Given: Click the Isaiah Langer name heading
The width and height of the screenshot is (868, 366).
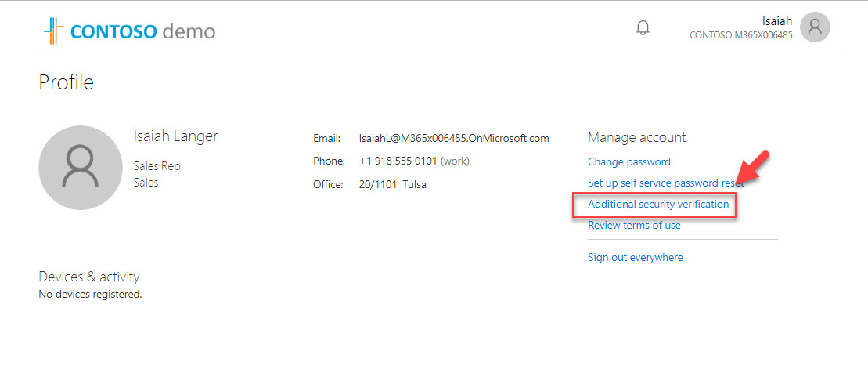Looking at the screenshot, I should tap(176, 136).
